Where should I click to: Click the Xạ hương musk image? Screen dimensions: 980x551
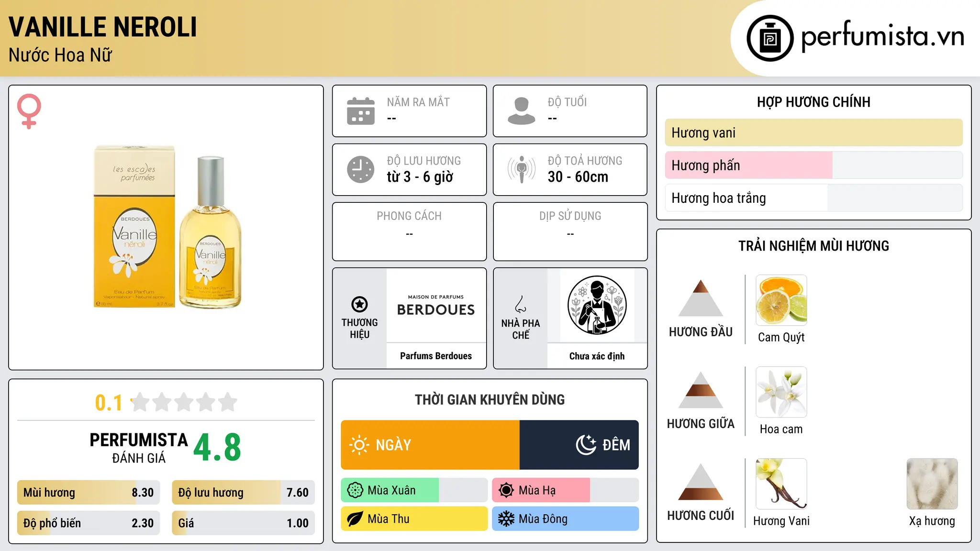tap(932, 484)
